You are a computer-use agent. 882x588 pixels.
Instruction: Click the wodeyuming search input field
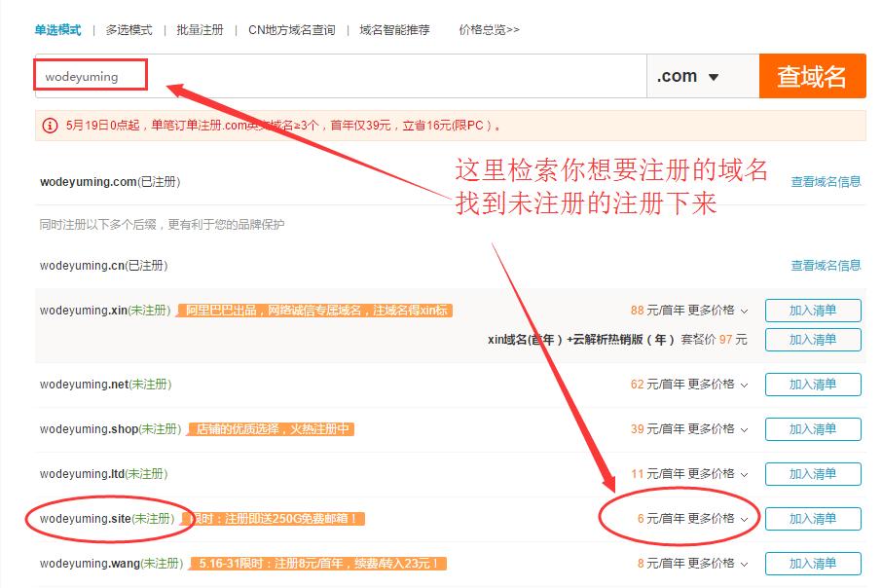[x=91, y=75]
